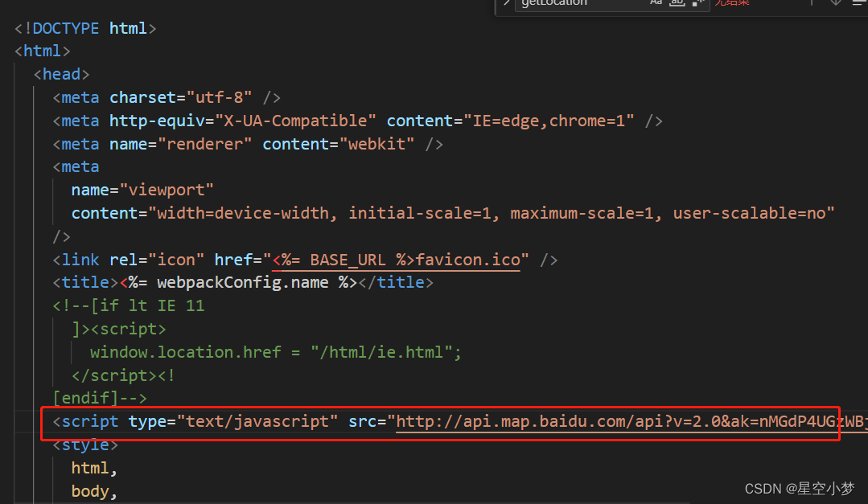Click the http-equiv attribute name
Image resolution: width=868 pixels, height=504 pixels.
[157, 121]
